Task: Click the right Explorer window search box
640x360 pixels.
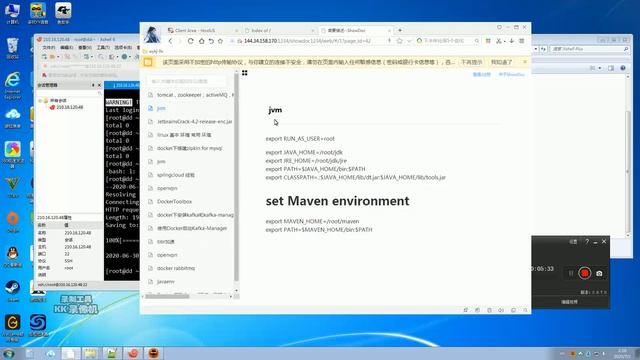Action: [589, 49]
